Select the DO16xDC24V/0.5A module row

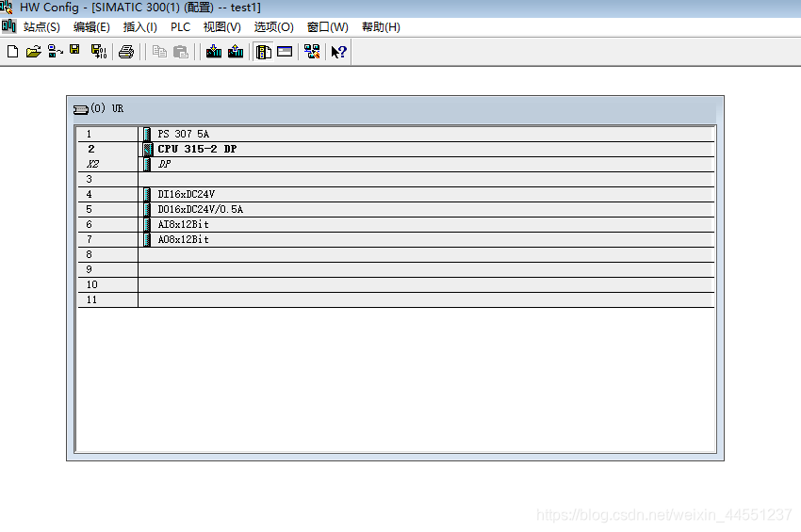tap(396, 209)
